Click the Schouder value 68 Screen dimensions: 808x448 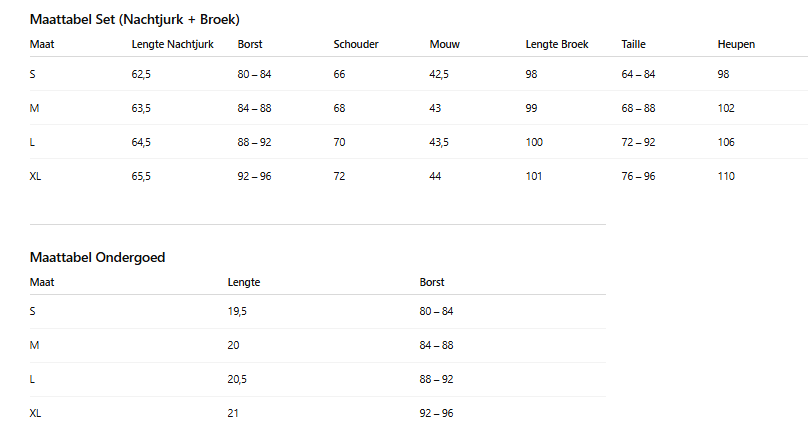coord(340,108)
